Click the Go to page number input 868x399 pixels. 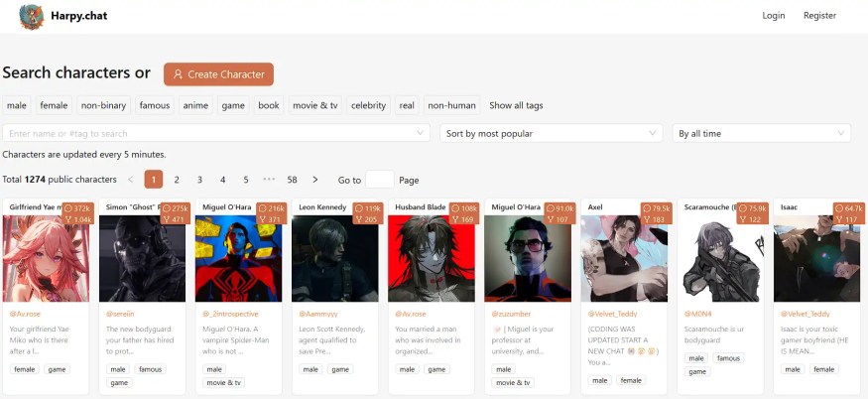380,180
